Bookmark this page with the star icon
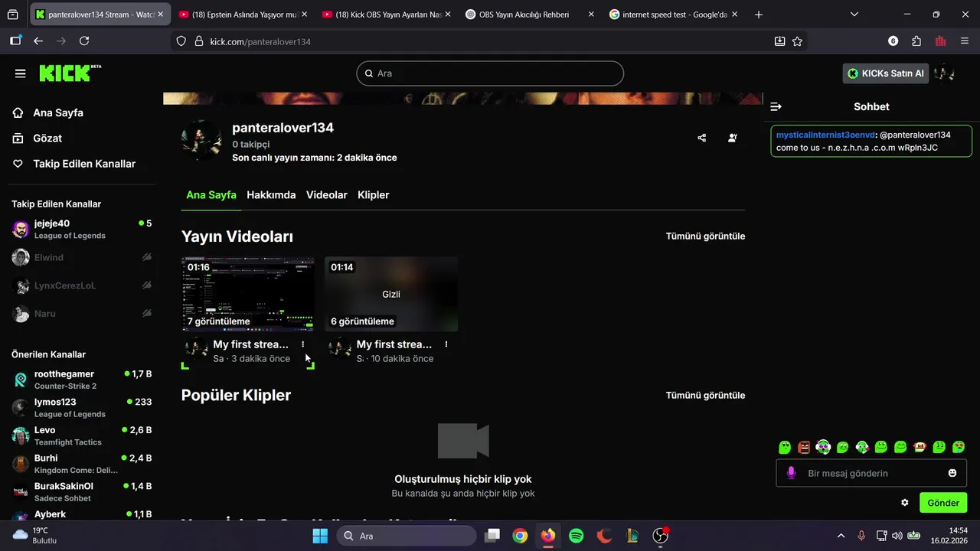Viewport: 980px width, 551px height. pyautogui.click(x=797, y=41)
